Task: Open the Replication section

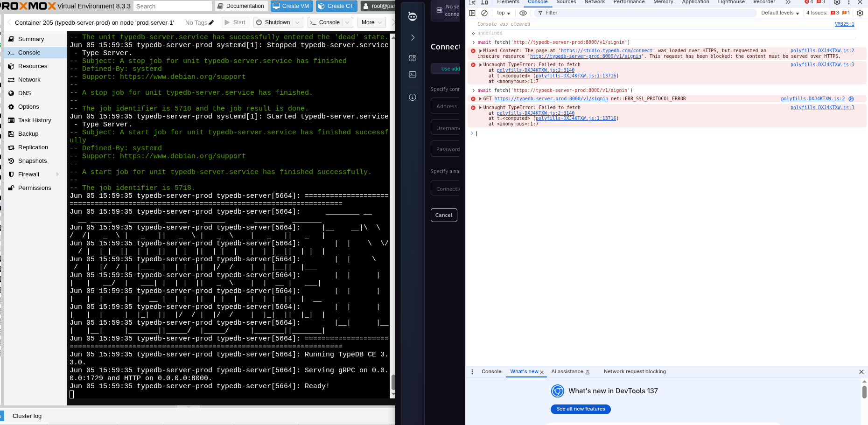Action: 33,147
